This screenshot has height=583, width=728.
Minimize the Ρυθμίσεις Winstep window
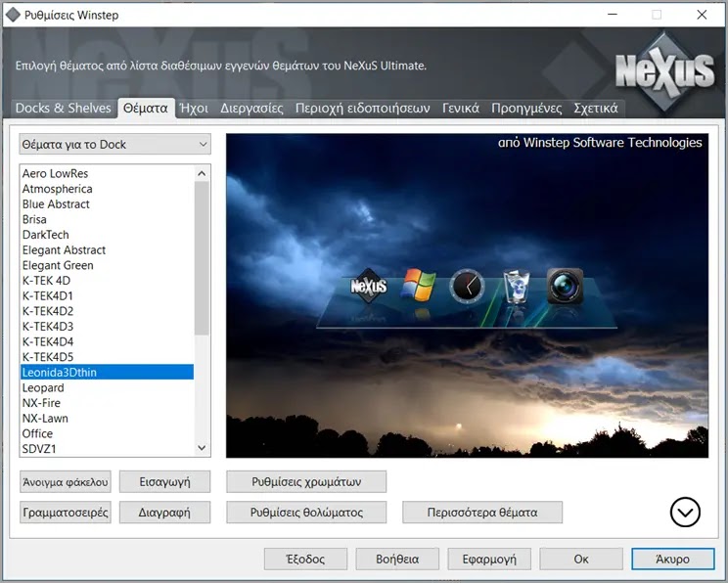(x=613, y=15)
